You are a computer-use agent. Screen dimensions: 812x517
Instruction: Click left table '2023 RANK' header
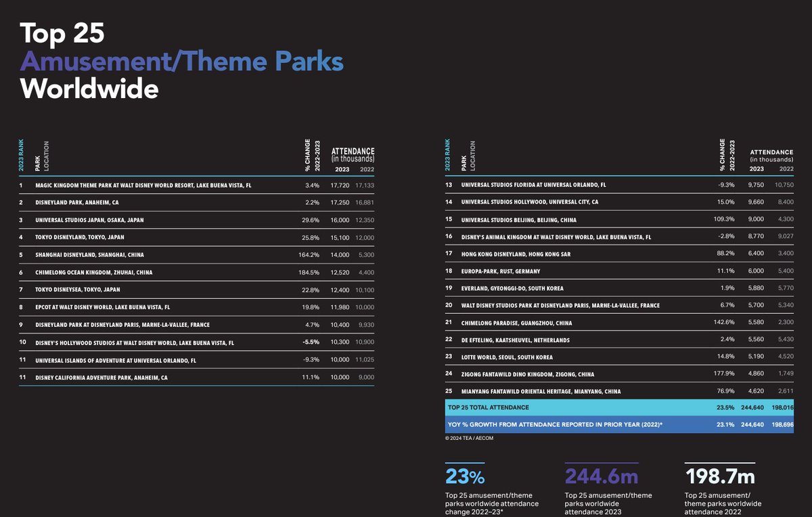click(x=22, y=156)
